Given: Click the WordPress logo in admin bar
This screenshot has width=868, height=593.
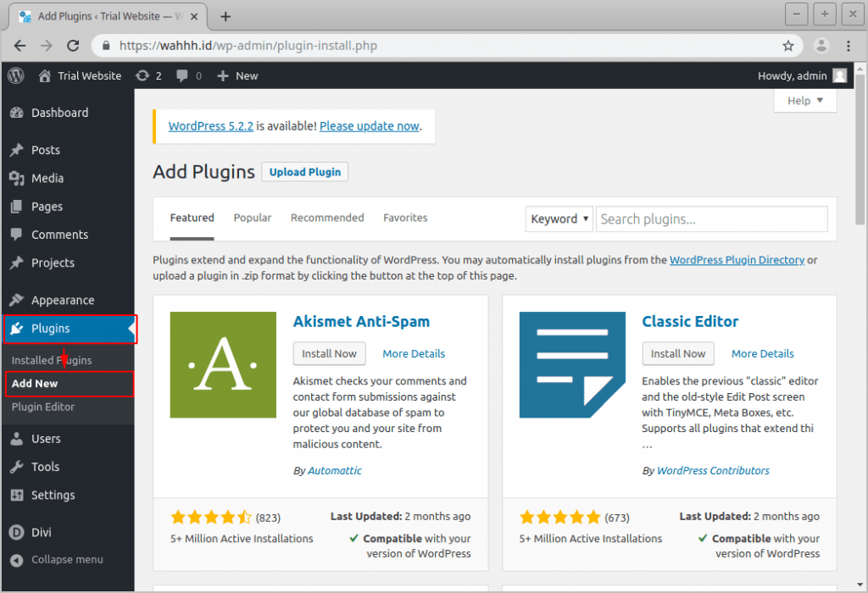Looking at the screenshot, I should (16, 75).
